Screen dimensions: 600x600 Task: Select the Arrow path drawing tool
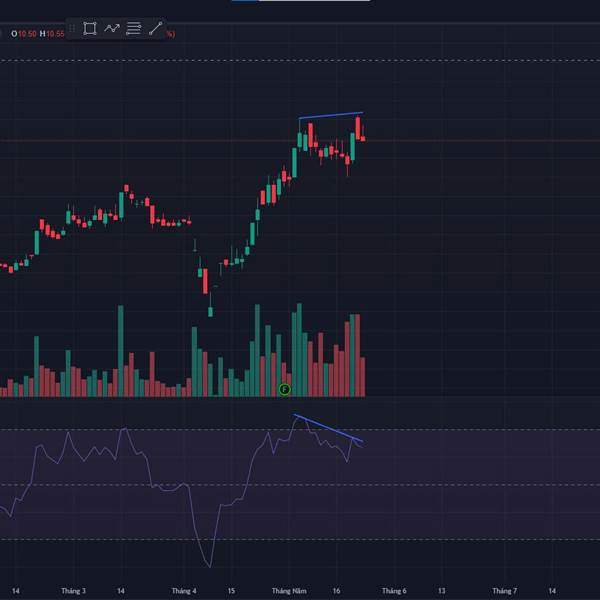[x=112, y=29]
